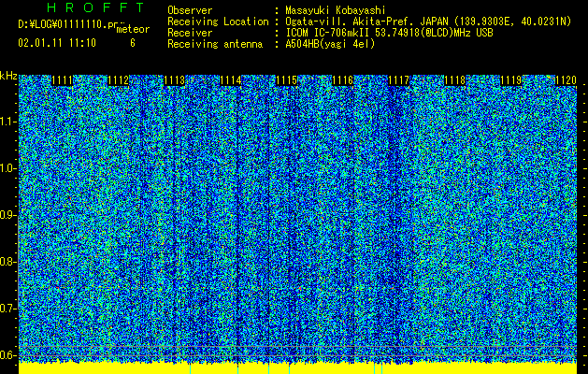Click the 1.1 frequency axis label
588x374 pixels.
coord(7,122)
